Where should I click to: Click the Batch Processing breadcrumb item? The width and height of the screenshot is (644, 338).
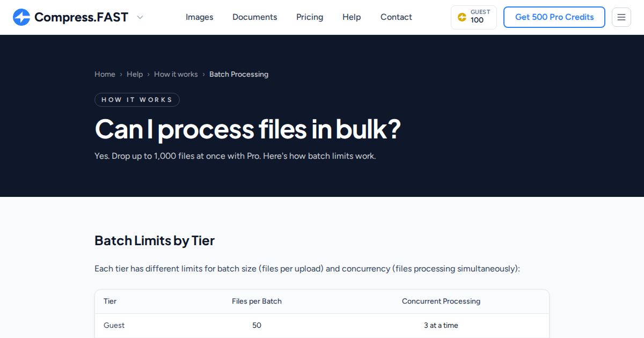(239, 74)
